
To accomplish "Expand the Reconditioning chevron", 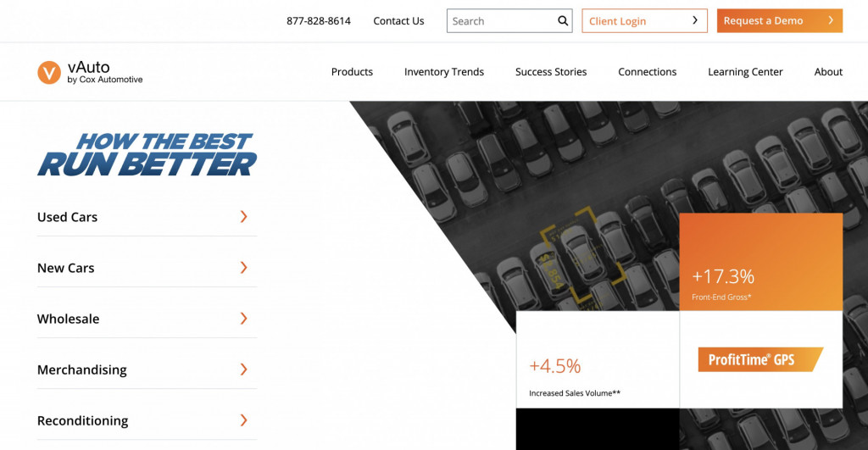I will pos(243,420).
